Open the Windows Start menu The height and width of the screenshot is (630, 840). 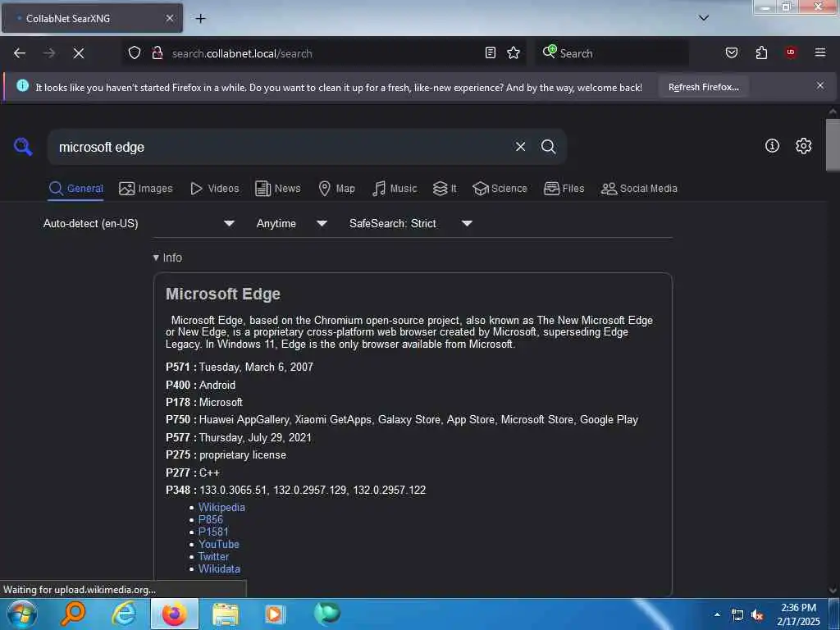(x=22, y=614)
